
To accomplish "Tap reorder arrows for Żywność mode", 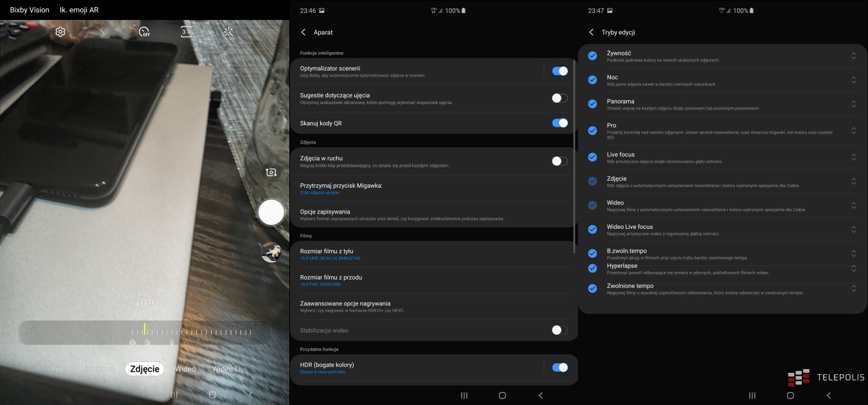I will [853, 56].
